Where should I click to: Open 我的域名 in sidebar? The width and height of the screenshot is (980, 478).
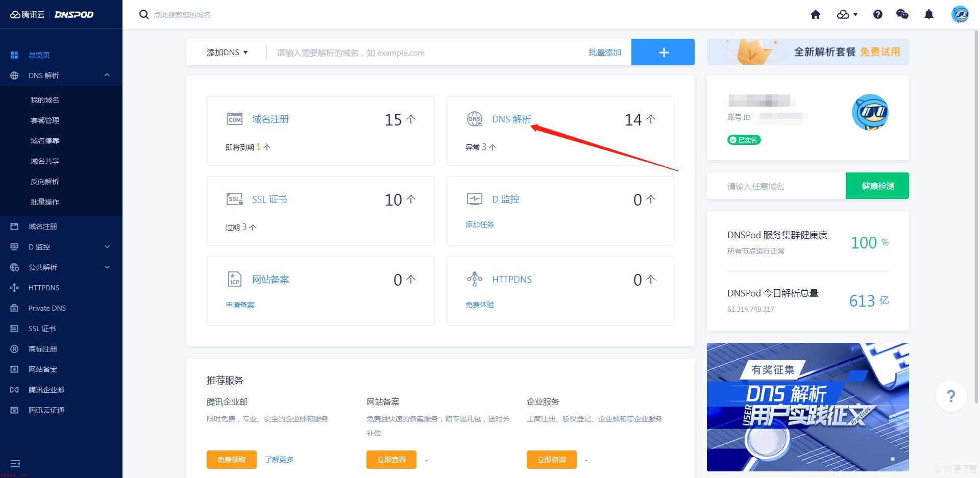point(45,100)
